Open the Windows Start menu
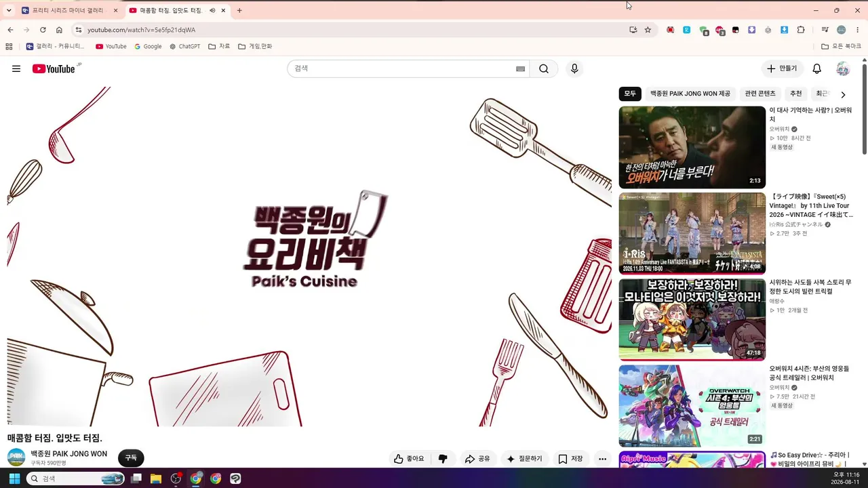Image resolution: width=868 pixels, height=488 pixels. pos(14,479)
